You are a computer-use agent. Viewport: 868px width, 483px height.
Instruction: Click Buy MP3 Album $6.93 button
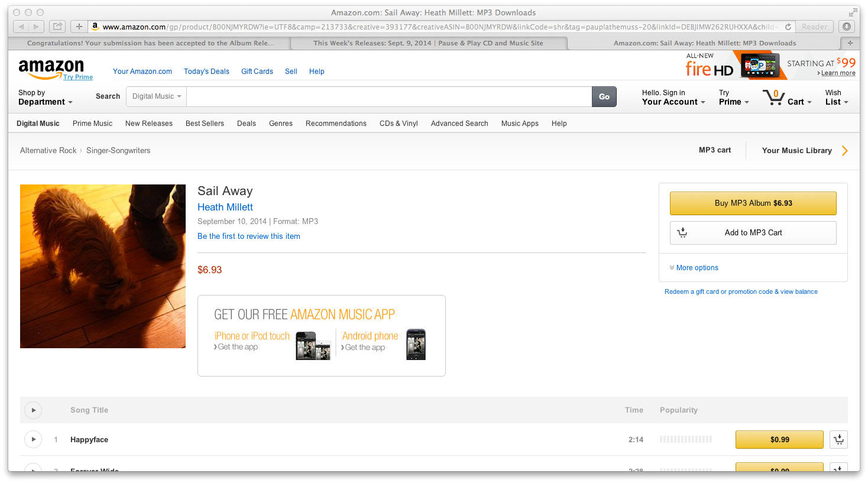[x=753, y=203]
